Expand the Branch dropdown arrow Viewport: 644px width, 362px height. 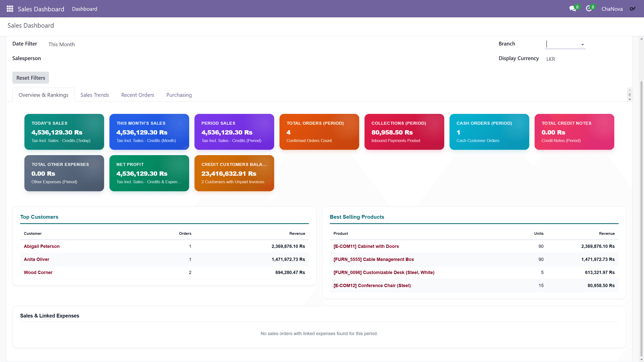[x=582, y=45]
